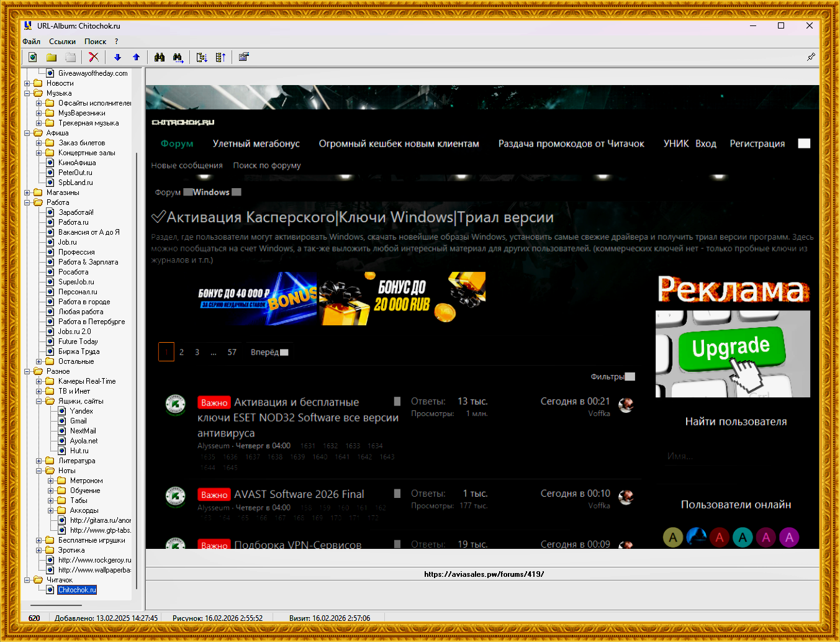Open the Поиск menu
The height and width of the screenshot is (642, 840).
95,42
